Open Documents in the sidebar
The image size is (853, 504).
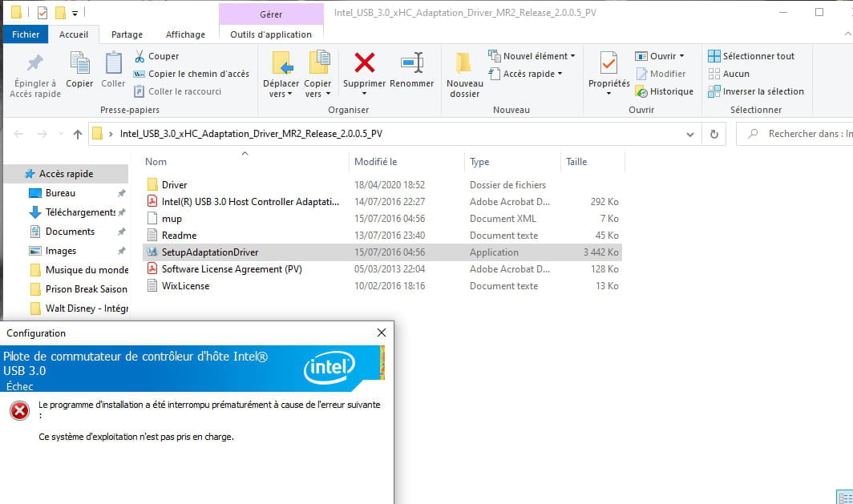tap(70, 232)
